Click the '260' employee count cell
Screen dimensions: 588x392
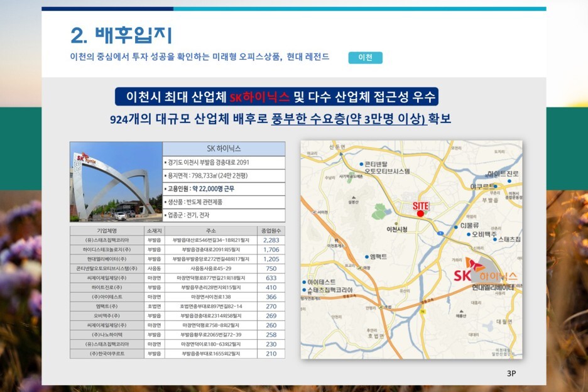pos(271,325)
